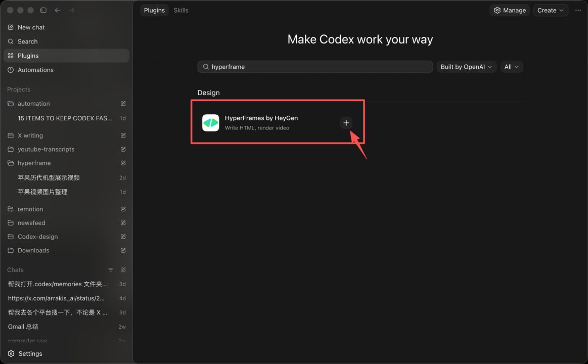Open Search in the sidebar
The height and width of the screenshot is (364, 588).
point(66,41)
